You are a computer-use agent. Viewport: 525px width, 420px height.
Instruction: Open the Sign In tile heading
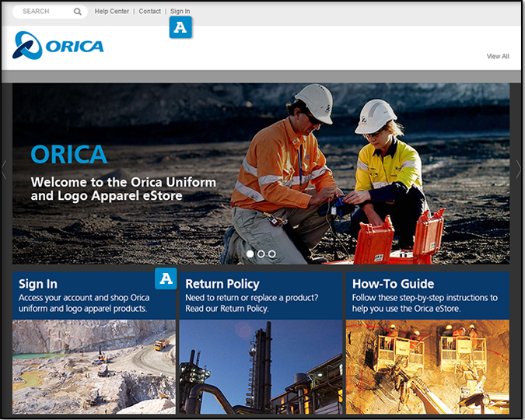point(38,284)
